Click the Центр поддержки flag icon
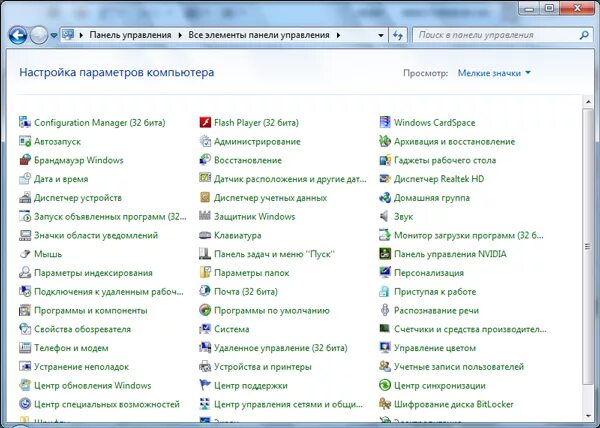 [205, 385]
